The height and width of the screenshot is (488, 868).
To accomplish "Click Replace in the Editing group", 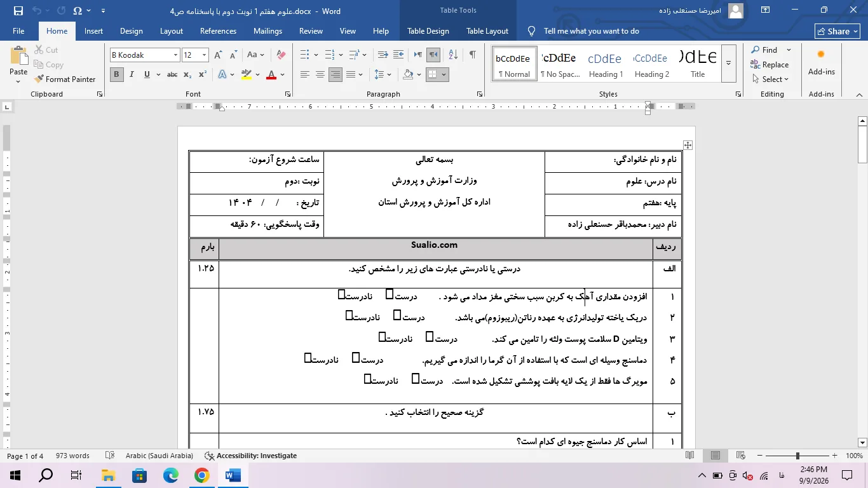I will 770,65.
